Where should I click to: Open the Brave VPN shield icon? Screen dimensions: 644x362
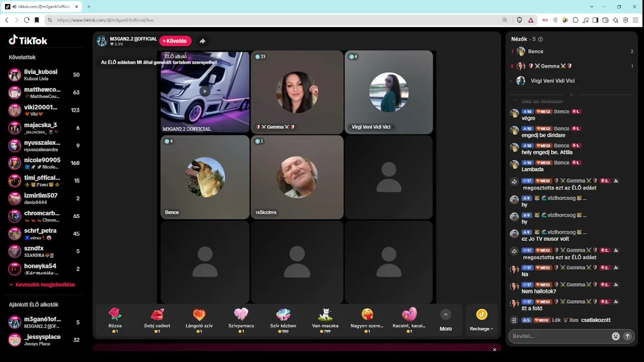point(625,20)
